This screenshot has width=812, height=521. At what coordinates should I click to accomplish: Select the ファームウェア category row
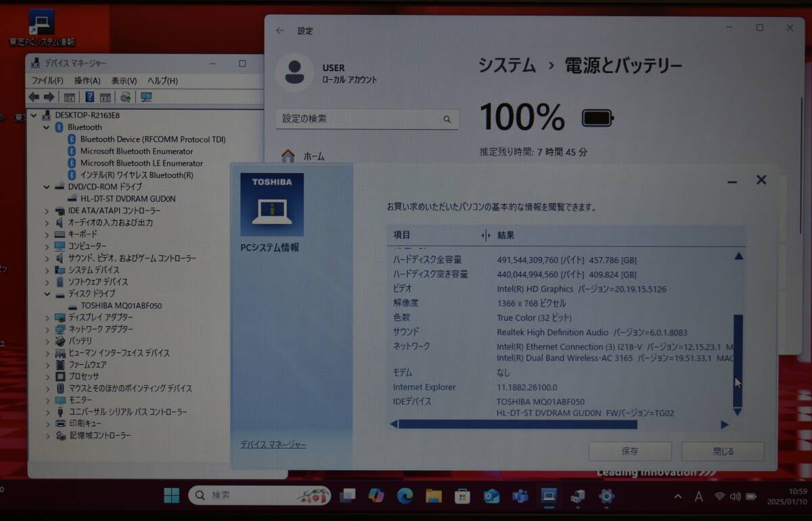(x=87, y=365)
